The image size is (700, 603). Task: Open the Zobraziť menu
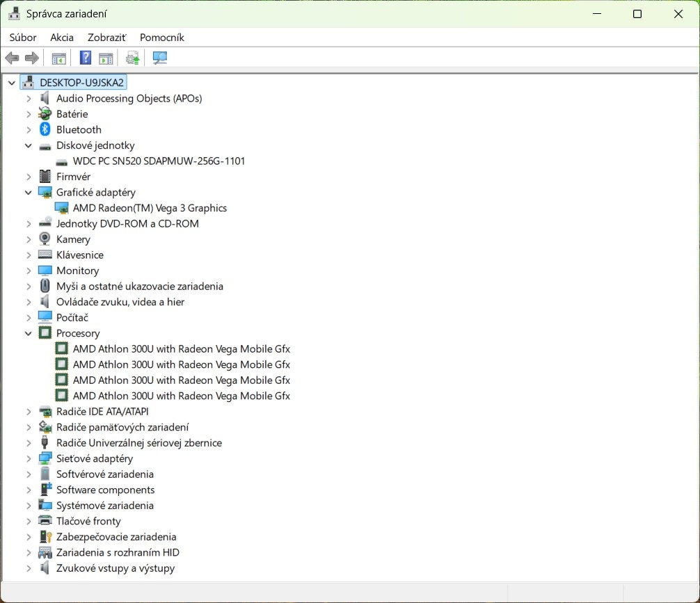[106, 38]
